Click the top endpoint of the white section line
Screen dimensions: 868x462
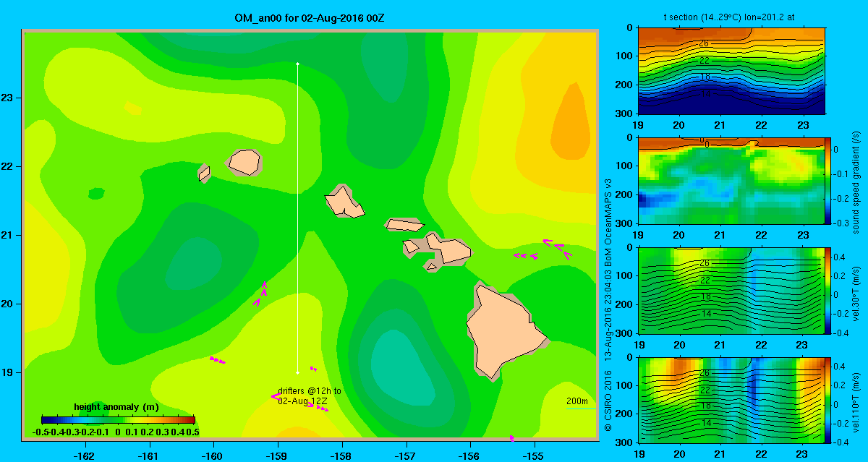(297, 64)
